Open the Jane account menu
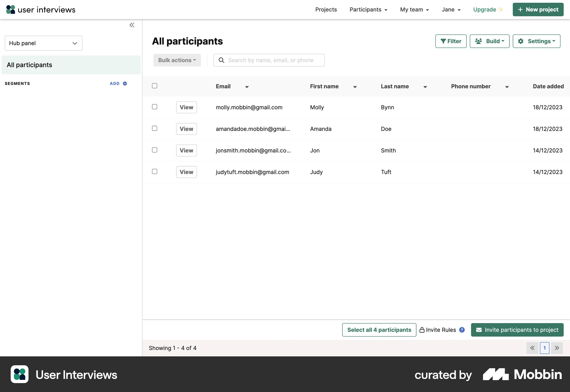Viewport: 570px width, 392px height. (x=451, y=9)
